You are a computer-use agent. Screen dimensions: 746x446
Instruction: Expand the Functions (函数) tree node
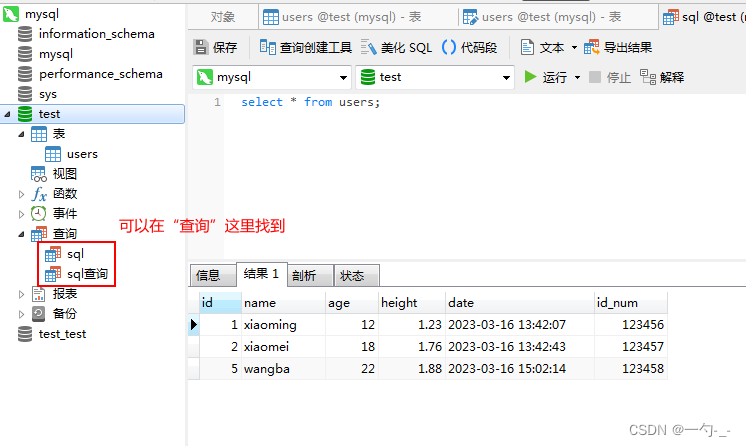click(23, 194)
